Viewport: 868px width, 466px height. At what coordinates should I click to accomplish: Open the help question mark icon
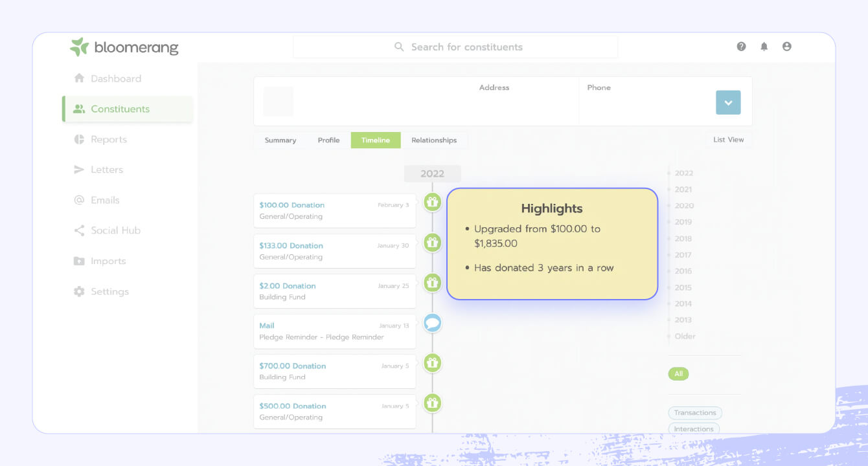point(741,47)
